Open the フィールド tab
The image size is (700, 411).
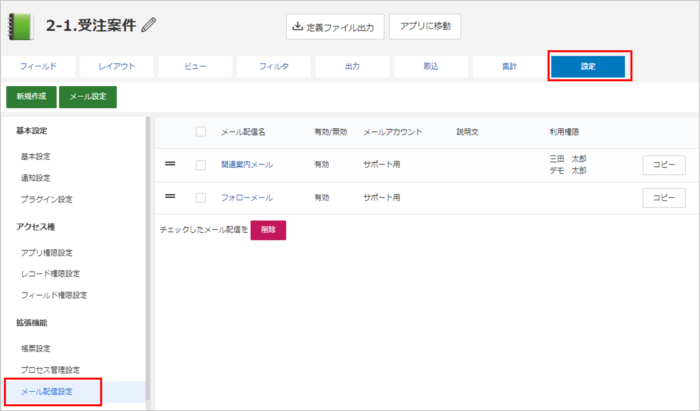(x=38, y=66)
